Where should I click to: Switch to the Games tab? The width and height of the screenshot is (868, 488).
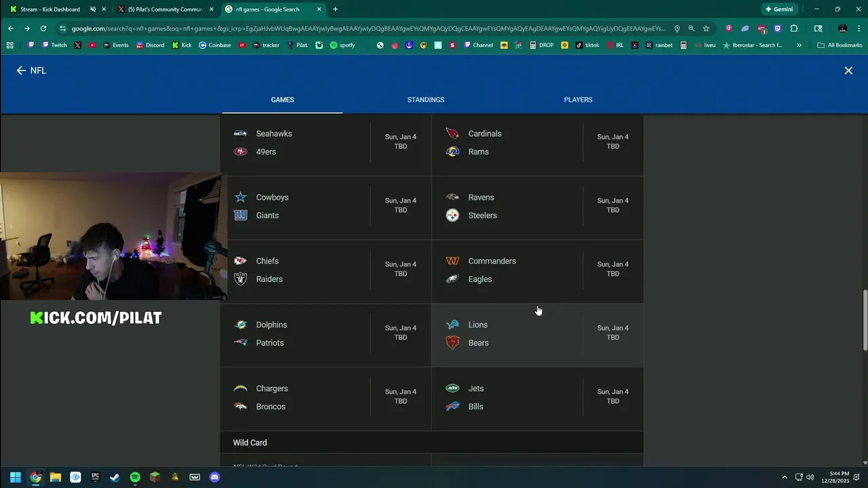282,100
